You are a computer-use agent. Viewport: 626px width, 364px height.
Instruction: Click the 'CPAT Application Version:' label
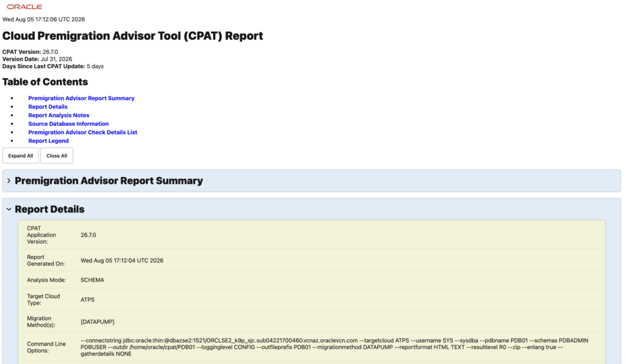tap(41, 235)
